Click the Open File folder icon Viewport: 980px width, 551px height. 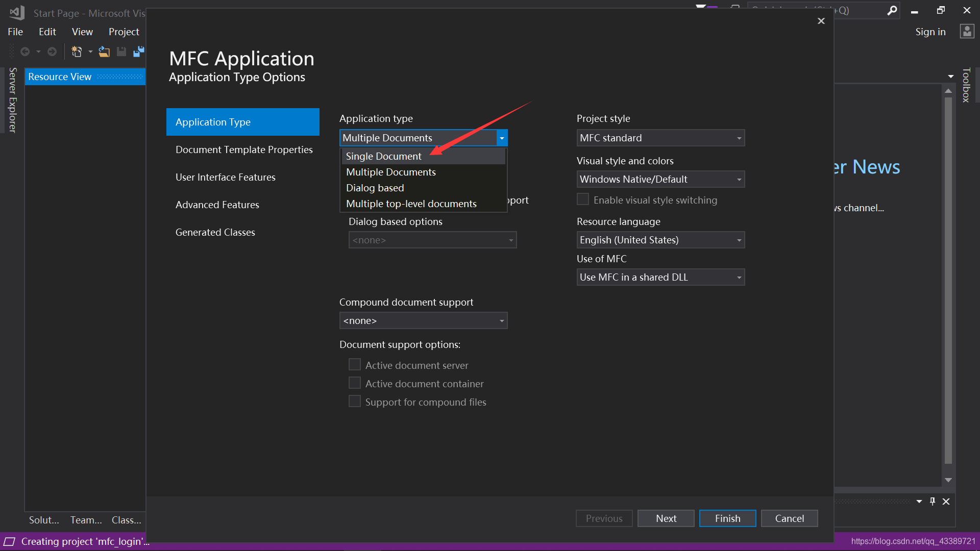[x=104, y=52]
